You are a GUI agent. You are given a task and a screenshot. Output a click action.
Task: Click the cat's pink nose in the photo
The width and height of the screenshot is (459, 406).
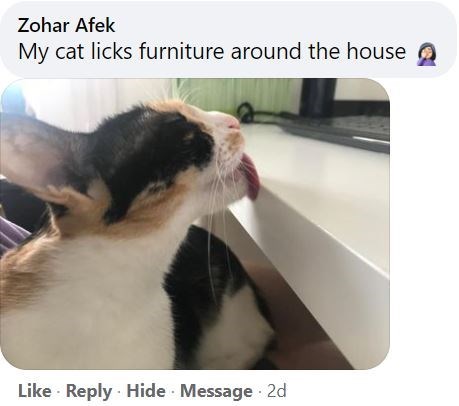tap(233, 124)
